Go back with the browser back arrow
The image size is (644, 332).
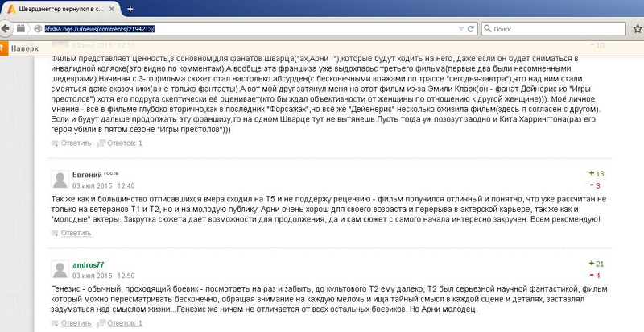pos(6,28)
